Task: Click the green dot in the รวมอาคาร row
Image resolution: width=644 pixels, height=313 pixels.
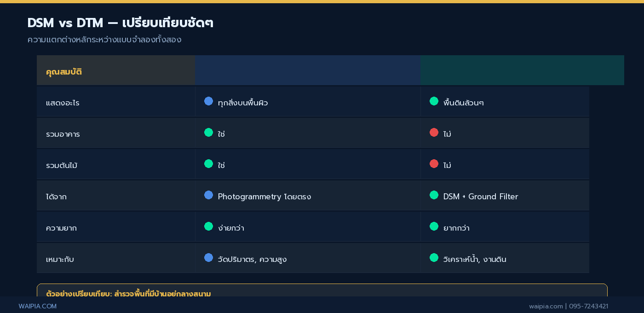Action: pos(208,132)
